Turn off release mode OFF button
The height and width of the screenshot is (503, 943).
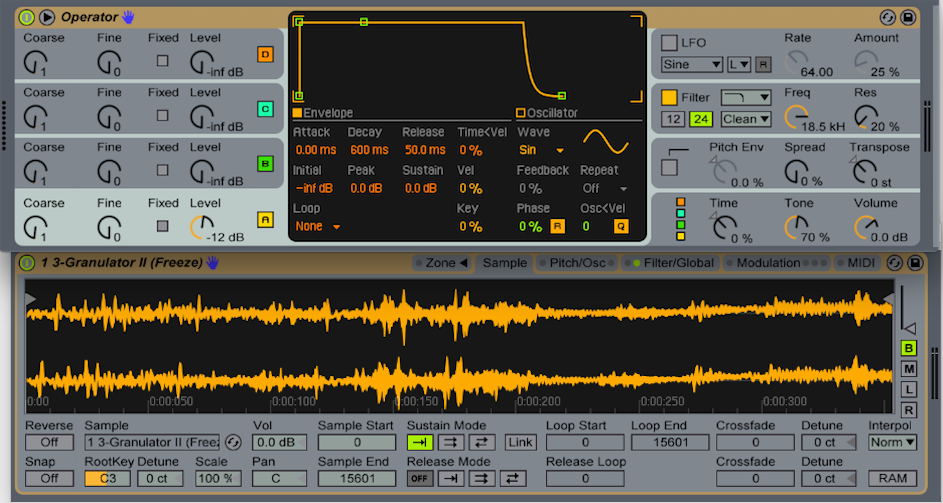pos(420,479)
